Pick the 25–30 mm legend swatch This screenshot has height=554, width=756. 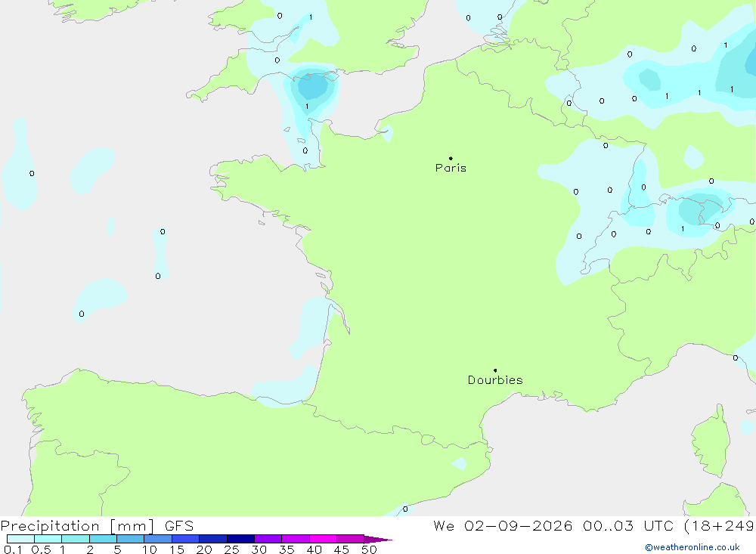pyautogui.click(x=240, y=539)
